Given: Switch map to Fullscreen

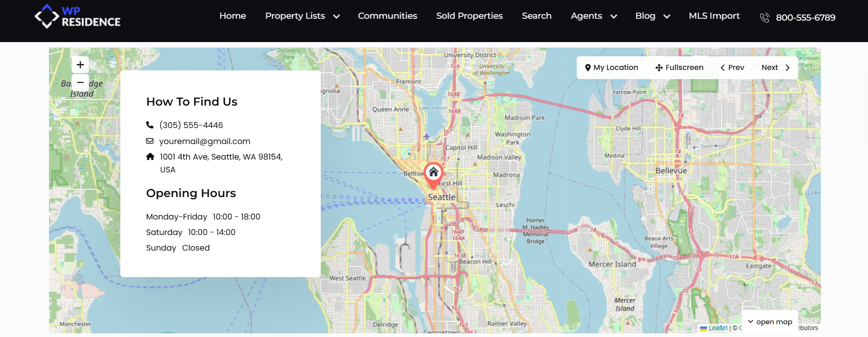Looking at the screenshot, I should pos(679,68).
